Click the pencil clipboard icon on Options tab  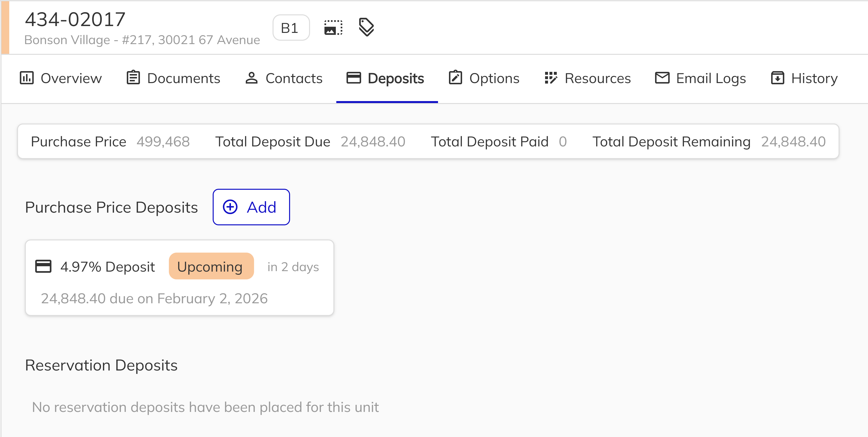(456, 78)
